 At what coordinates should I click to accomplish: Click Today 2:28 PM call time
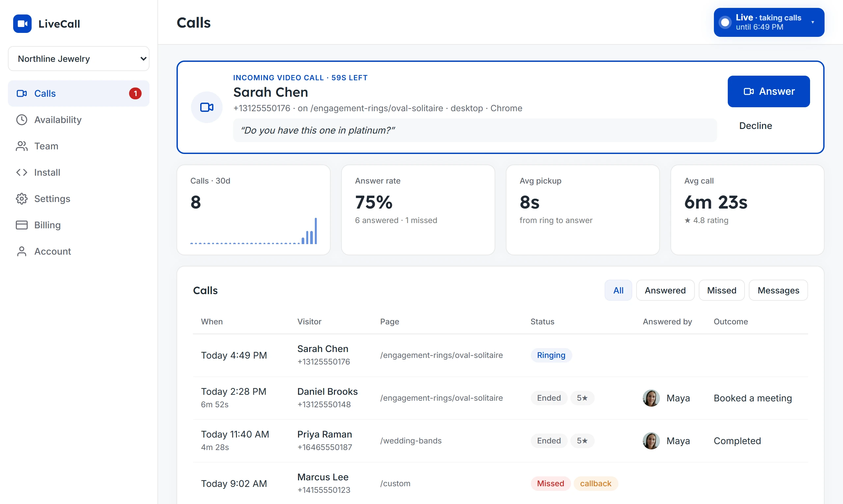pos(233,391)
